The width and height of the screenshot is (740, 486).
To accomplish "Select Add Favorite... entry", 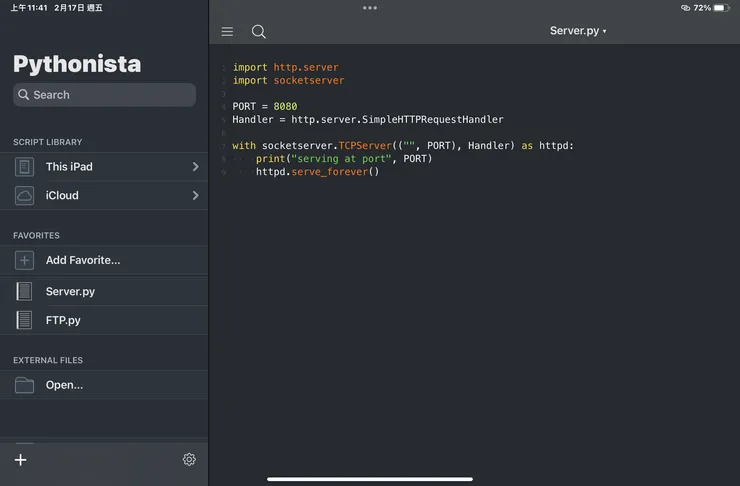I will (x=104, y=260).
